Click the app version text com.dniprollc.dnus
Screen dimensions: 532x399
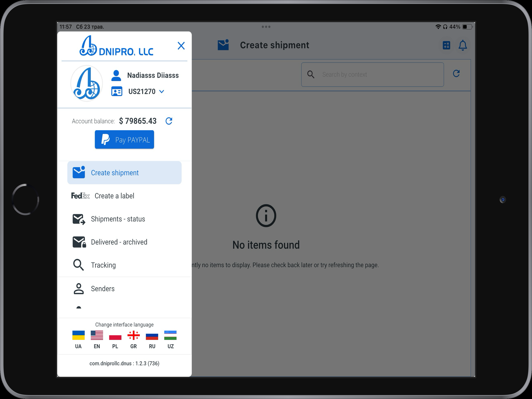tap(124, 363)
